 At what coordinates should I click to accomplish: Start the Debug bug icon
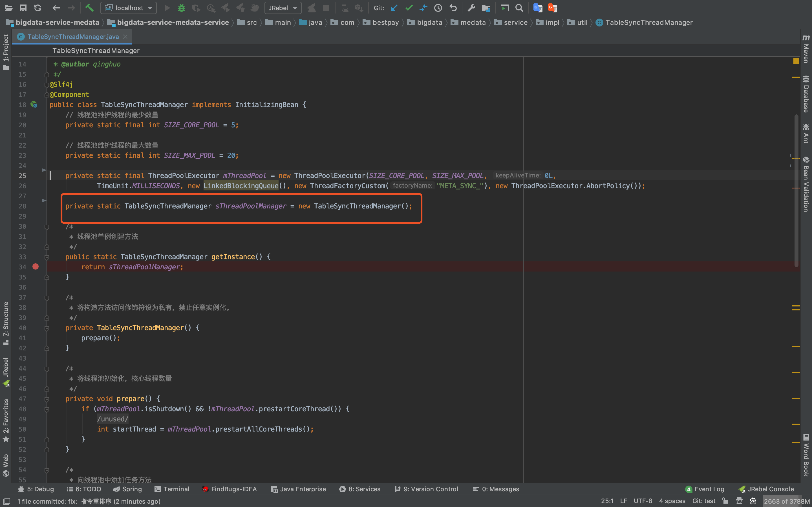(x=182, y=8)
